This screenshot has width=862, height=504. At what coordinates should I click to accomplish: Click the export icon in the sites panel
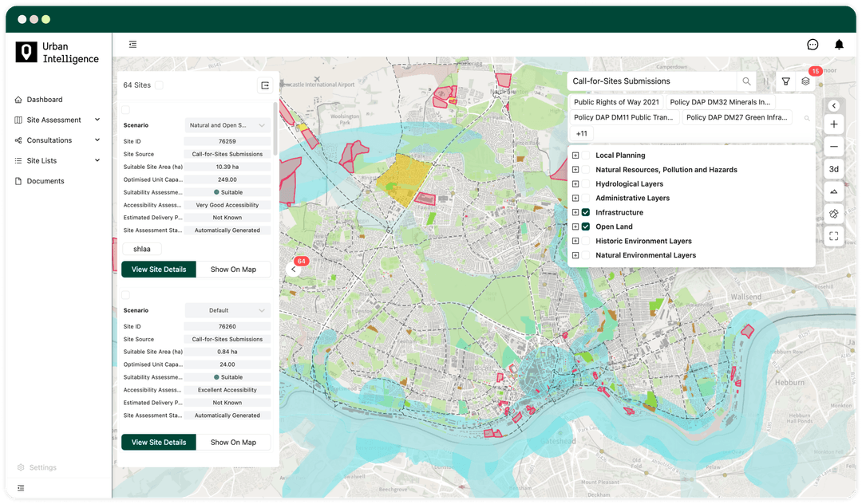coord(264,85)
